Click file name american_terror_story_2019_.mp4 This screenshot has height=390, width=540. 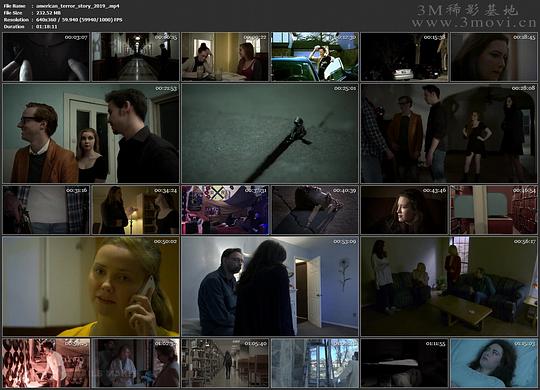(x=78, y=6)
